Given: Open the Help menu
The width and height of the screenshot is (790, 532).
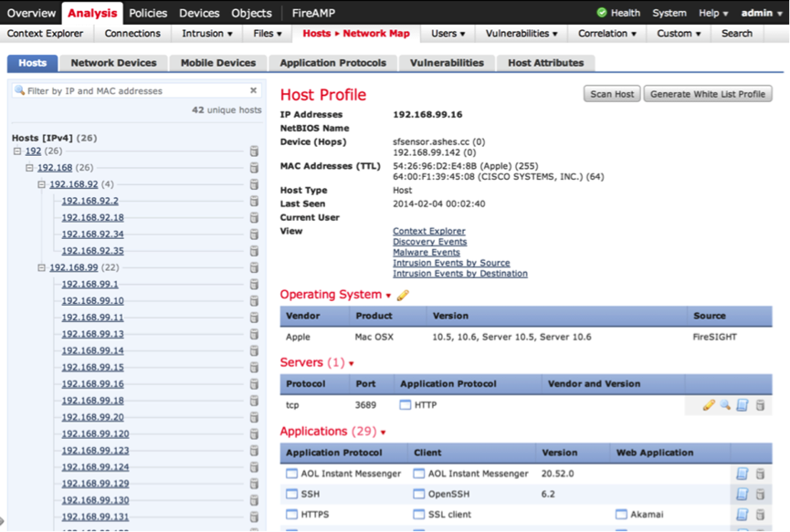Looking at the screenshot, I should [713, 13].
